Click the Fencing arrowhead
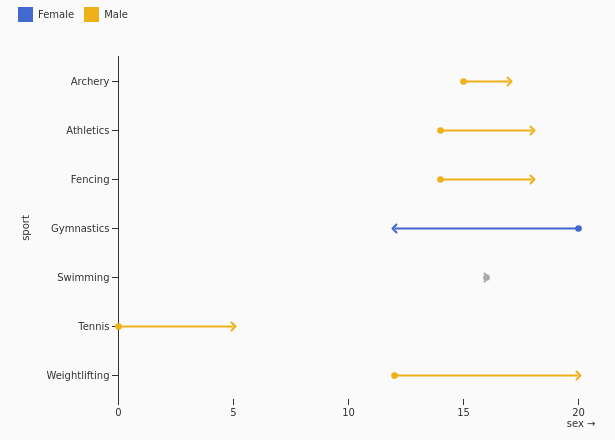The height and width of the screenshot is (440, 615). [x=532, y=180]
